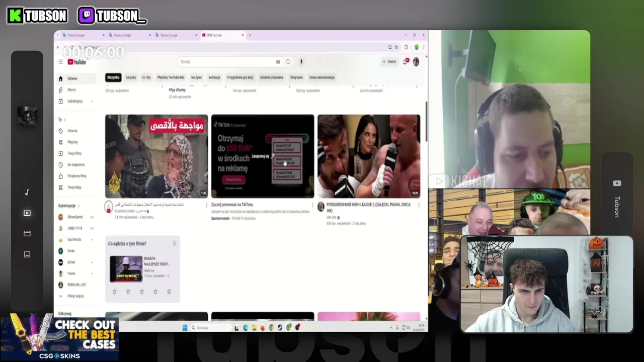This screenshot has height=362, width=644.
Task: Select the Obejrzane filter chip
Action: (296, 77)
